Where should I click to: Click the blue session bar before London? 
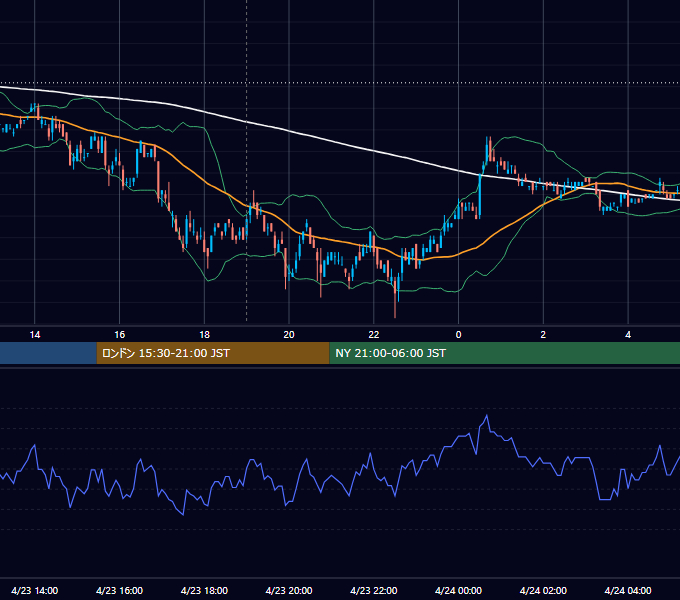coord(48,353)
